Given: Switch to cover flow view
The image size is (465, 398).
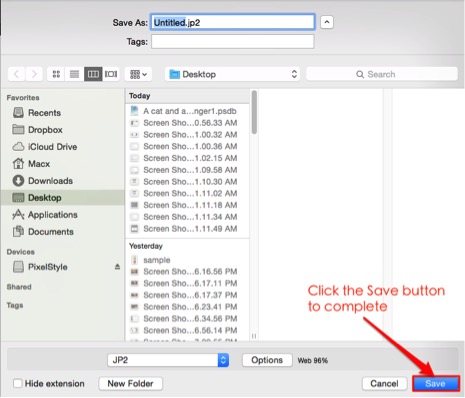Looking at the screenshot, I should [111, 74].
